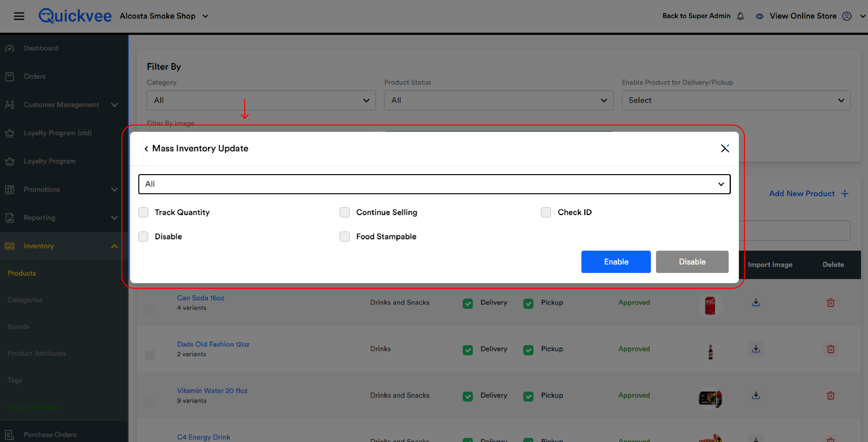Expand the Reporting menu chevron
Image resolution: width=868 pixels, height=442 pixels.
click(x=114, y=218)
